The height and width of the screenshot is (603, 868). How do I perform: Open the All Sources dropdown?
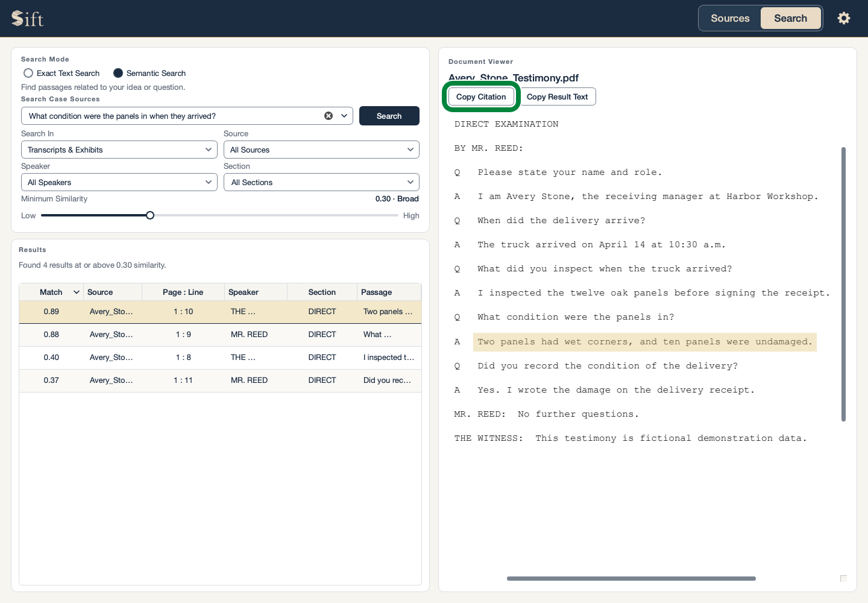pyautogui.click(x=321, y=150)
